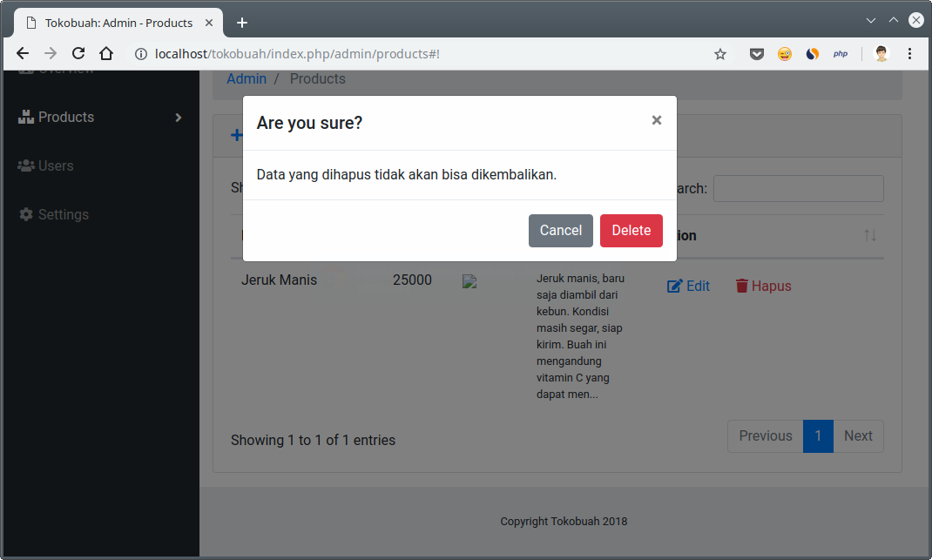The height and width of the screenshot is (560, 932).
Task: Select Products in the admin sidebar
Action: 65,116
